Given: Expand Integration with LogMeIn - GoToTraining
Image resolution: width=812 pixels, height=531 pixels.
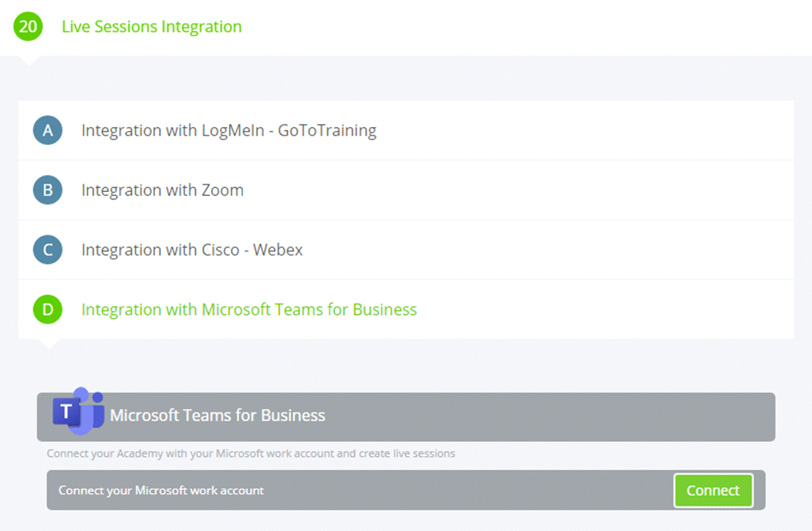Looking at the screenshot, I should pyautogui.click(x=228, y=131).
